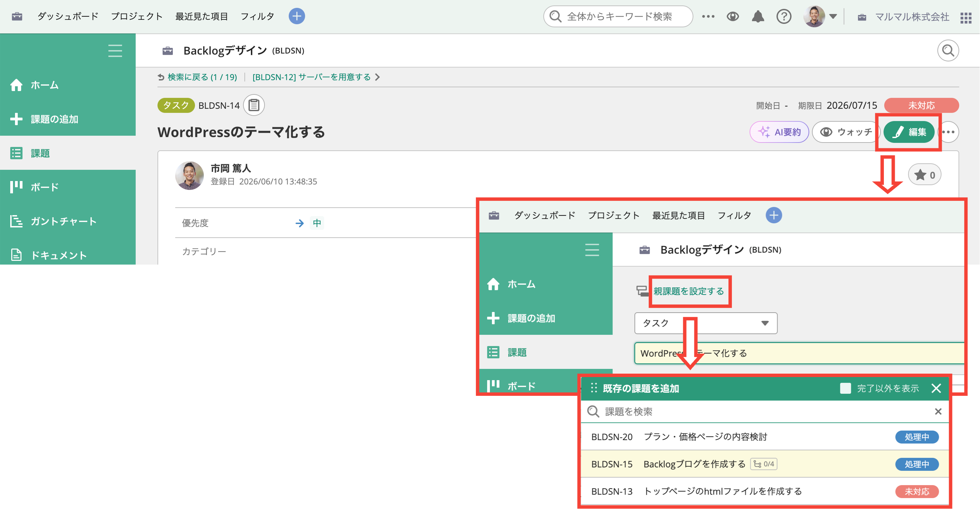Click the issue title field WordPressのテーマ化する

pos(799,353)
